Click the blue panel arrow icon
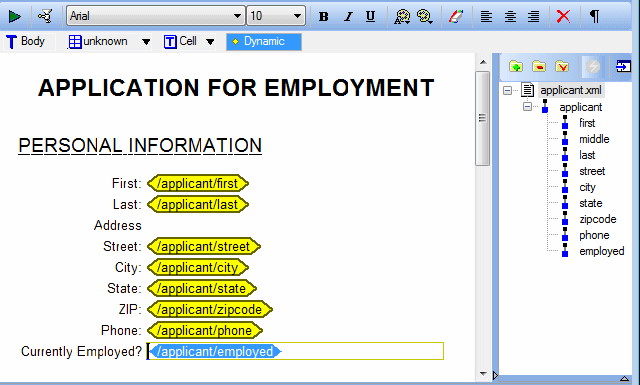Screen dimensions: 640x385 click(x=623, y=66)
